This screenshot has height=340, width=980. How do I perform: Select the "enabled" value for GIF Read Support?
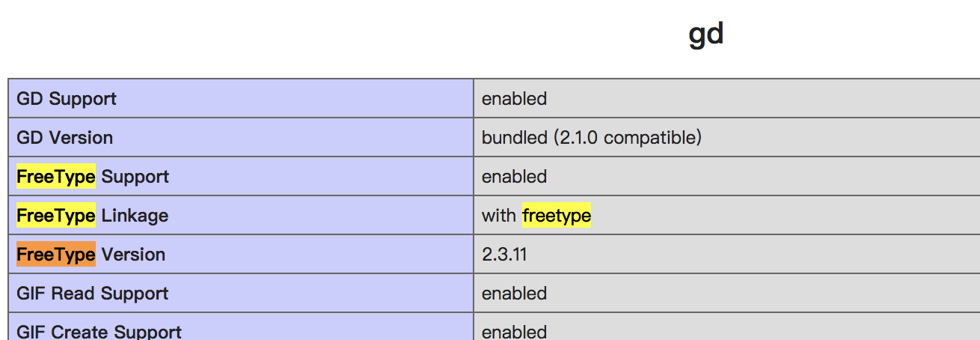point(514,294)
